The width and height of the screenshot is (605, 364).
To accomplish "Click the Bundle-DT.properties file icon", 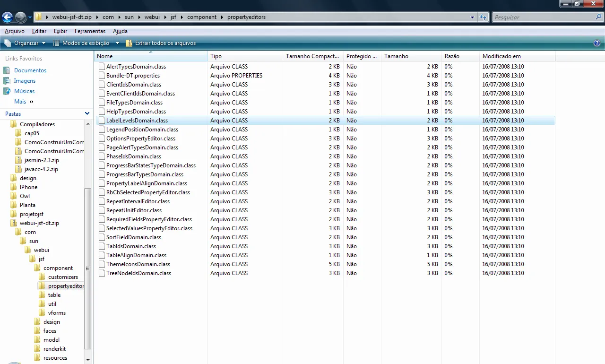I will pyautogui.click(x=101, y=76).
